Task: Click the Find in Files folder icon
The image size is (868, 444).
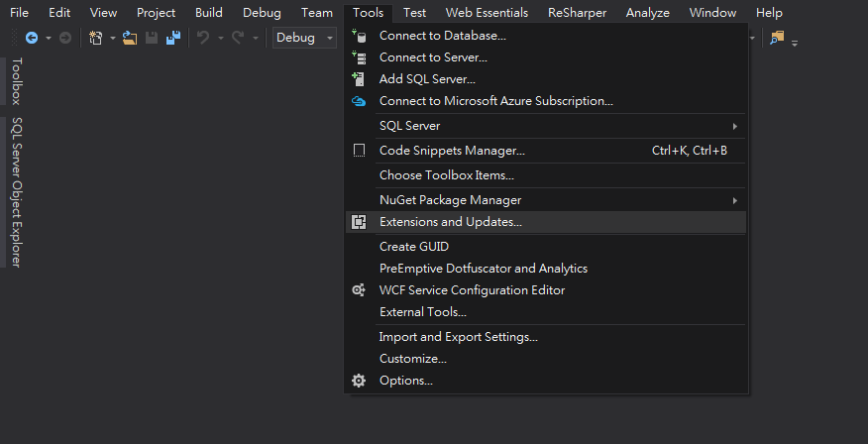Action: [777, 38]
